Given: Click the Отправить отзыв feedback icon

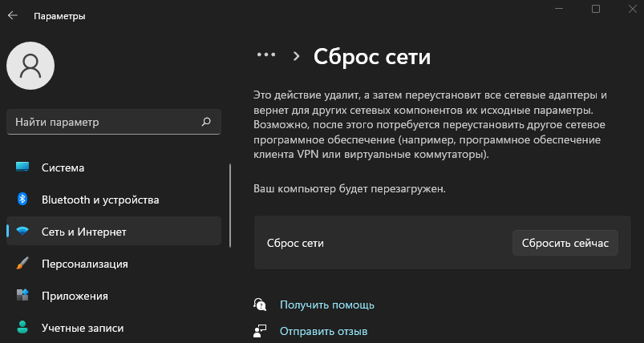Looking at the screenshot, I should tap(261, 331).
